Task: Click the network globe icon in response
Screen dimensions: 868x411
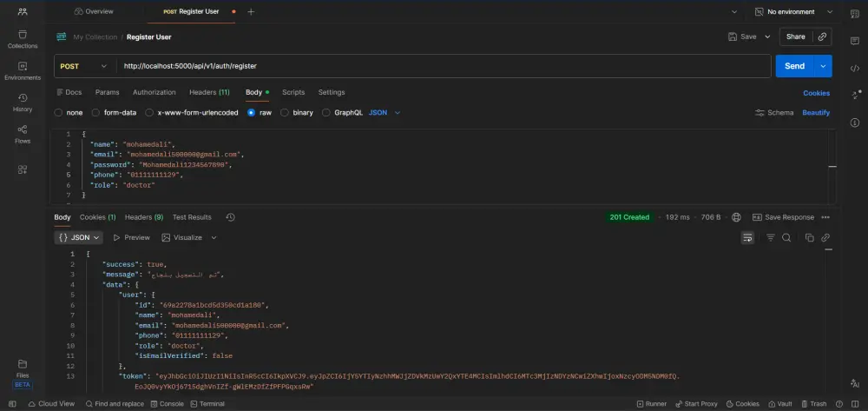Action: (x=736, y=217)
